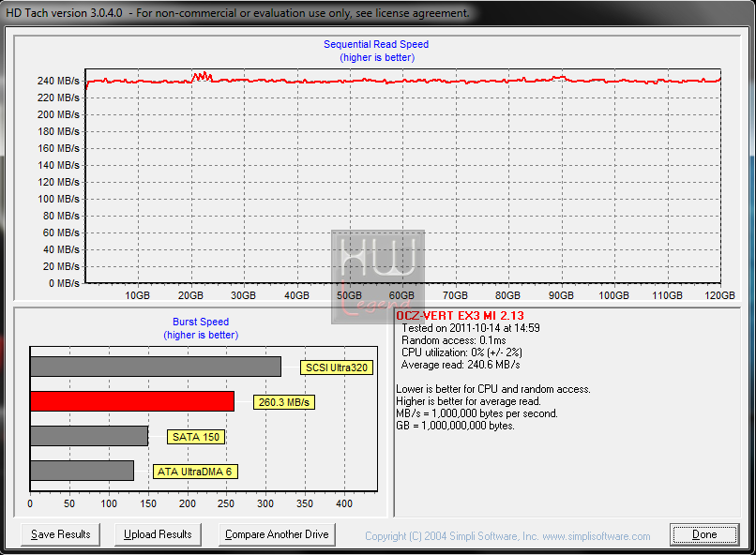Click the Random access: 0.1ms line
This screenshot has width=756, height=555.
pyautogui.click(x=454, y=340)
